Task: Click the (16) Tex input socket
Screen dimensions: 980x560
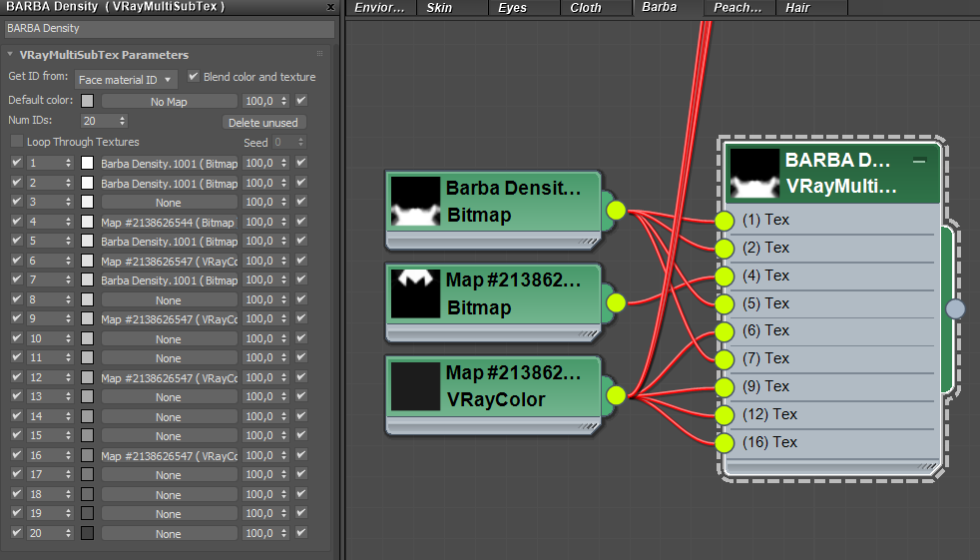Action: [725, 442]
